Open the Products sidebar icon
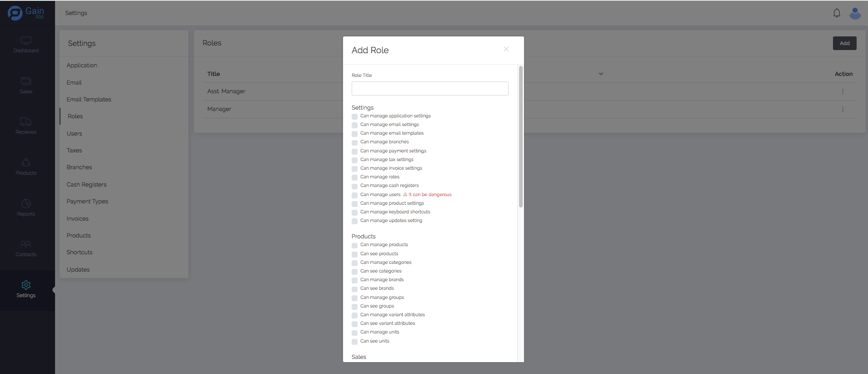The height and width of the screenshot is (374, 868). click(26, 163)
